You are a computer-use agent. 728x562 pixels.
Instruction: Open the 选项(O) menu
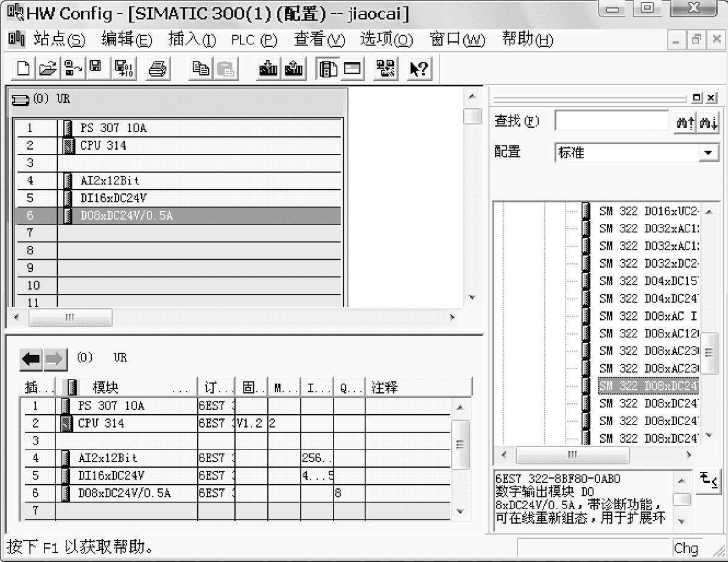tap(387, 40)
